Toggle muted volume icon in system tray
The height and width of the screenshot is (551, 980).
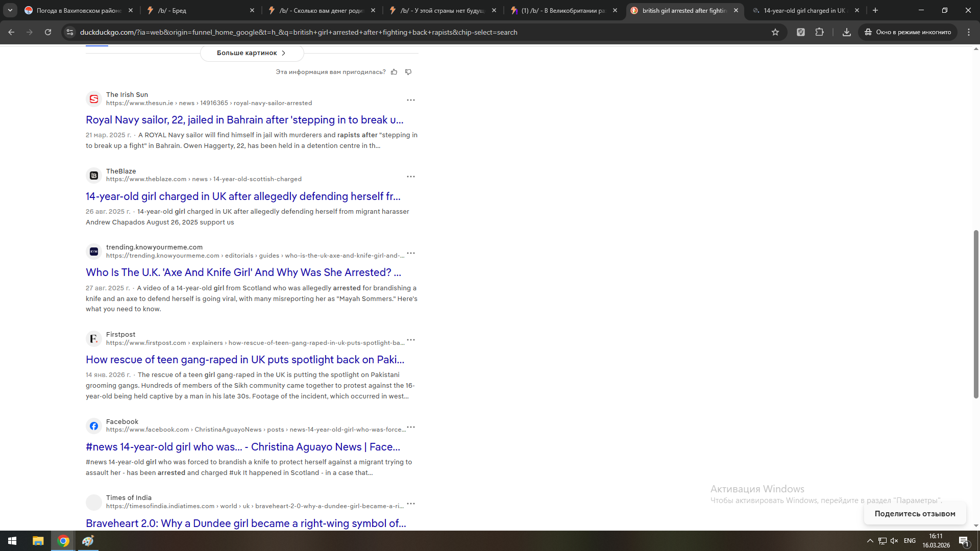pyautogui.click(x=894, y=541)
